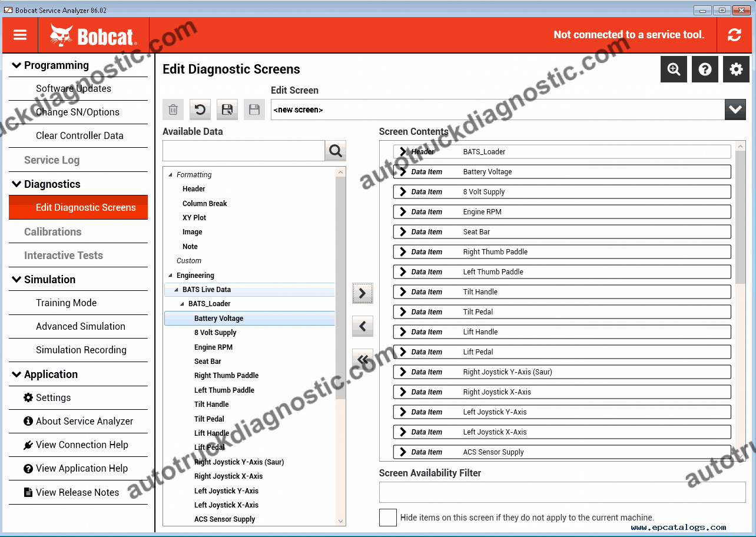Expand the Data Item row for Engine RPM

[x=403, y=211]
